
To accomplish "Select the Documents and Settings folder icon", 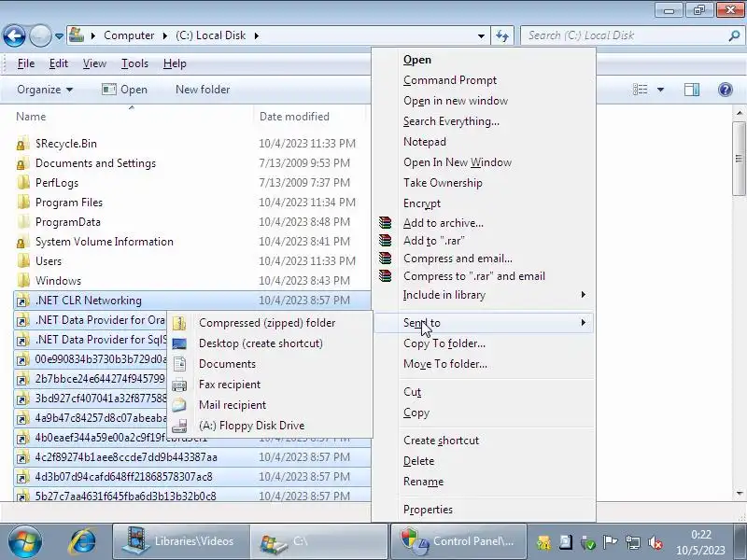I will [x=21, y=163].
